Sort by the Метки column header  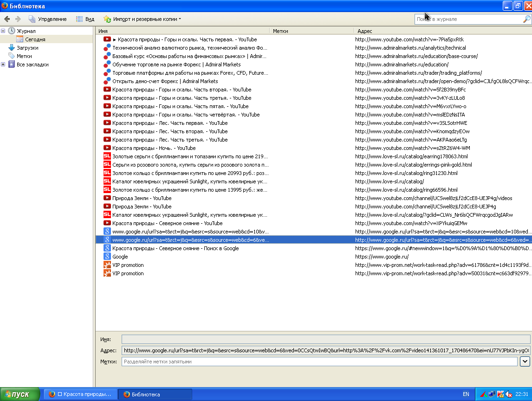coord(312,31)
